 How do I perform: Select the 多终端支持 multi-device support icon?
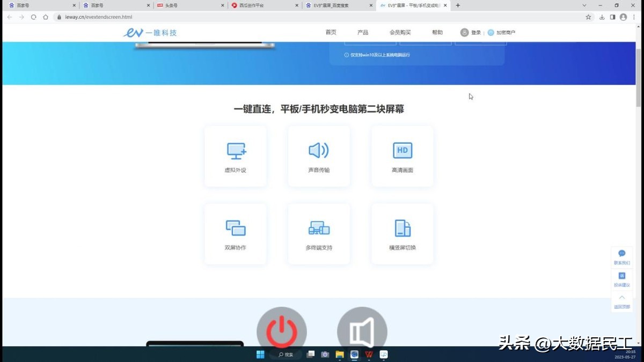[319, 228]
